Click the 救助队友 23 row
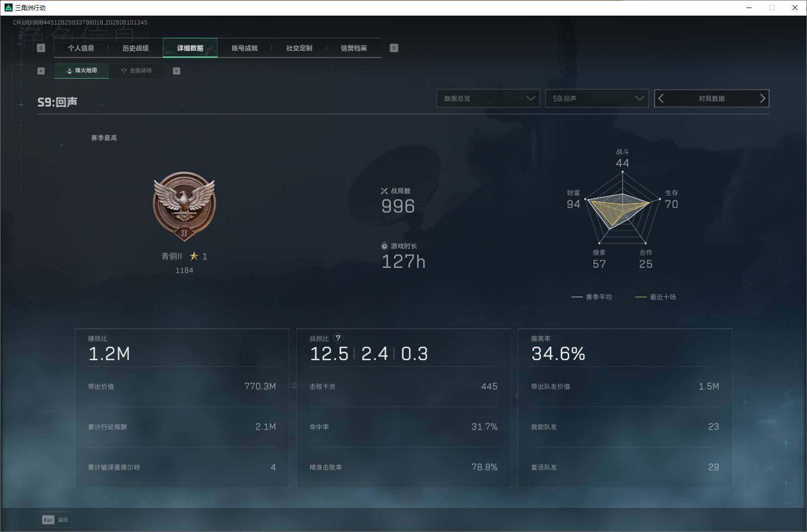Screen dimensions: 807x532 (625, 427)
